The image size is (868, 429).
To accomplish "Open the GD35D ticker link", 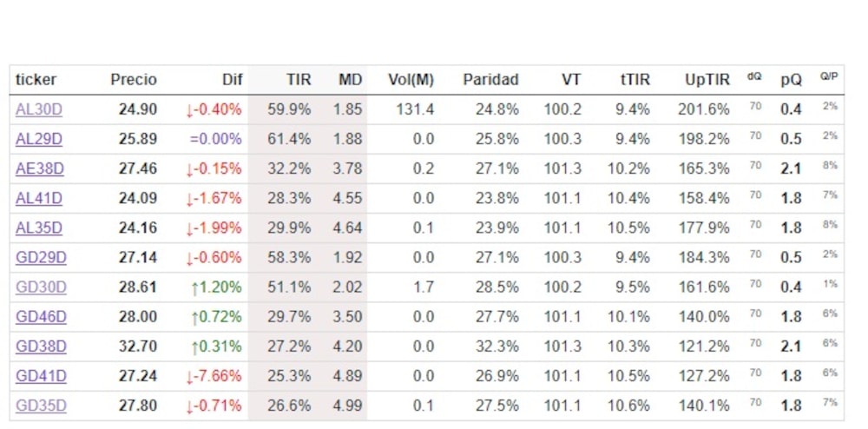I will pyautogui.click(x=41, y=406).
